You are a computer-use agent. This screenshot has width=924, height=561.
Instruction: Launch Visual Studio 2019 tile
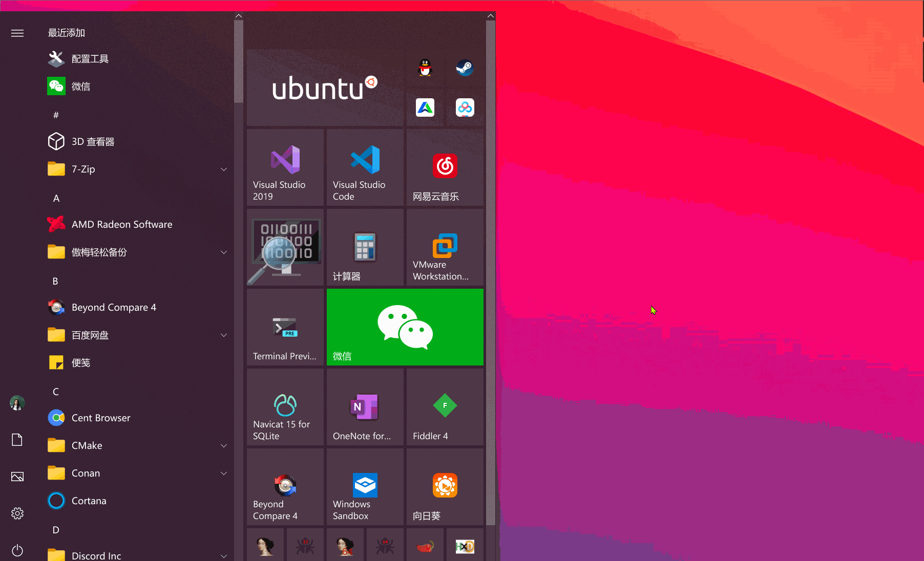point(285,167)
